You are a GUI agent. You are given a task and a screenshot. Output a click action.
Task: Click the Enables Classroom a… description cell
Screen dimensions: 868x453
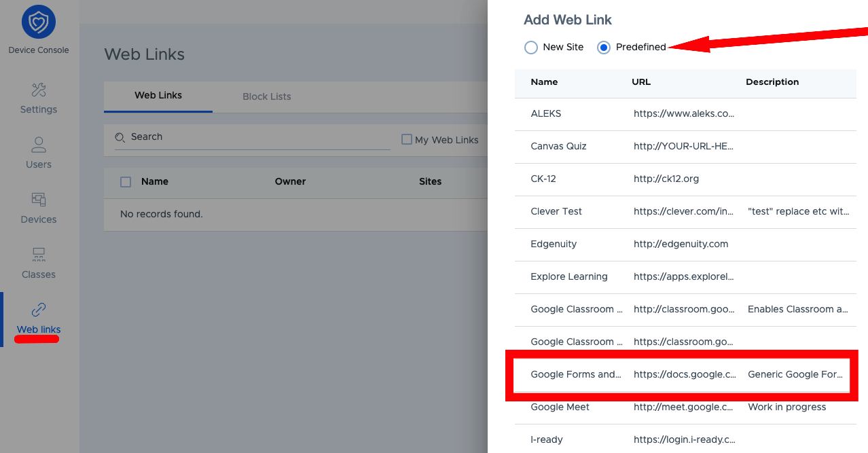point(798,310)
